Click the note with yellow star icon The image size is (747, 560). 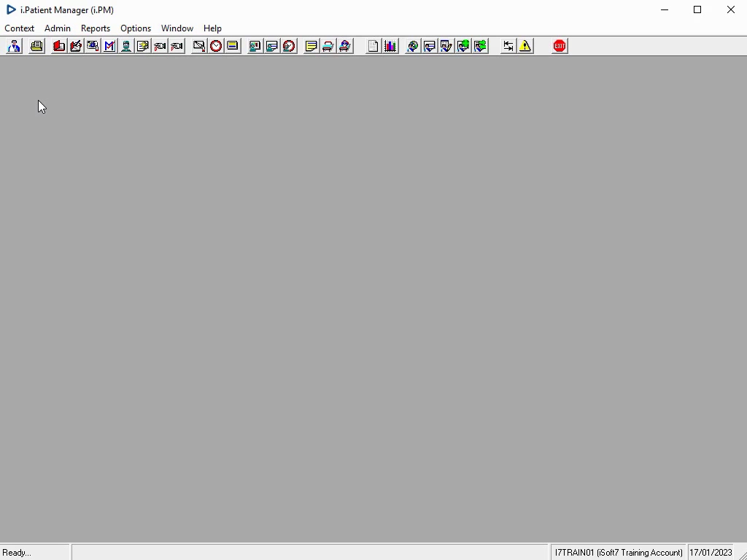[143, 46]
